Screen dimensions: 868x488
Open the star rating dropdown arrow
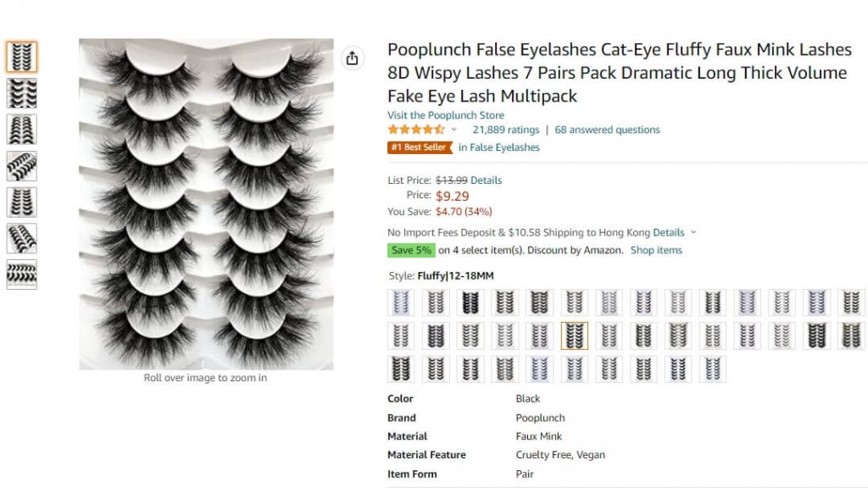[453, 130]
